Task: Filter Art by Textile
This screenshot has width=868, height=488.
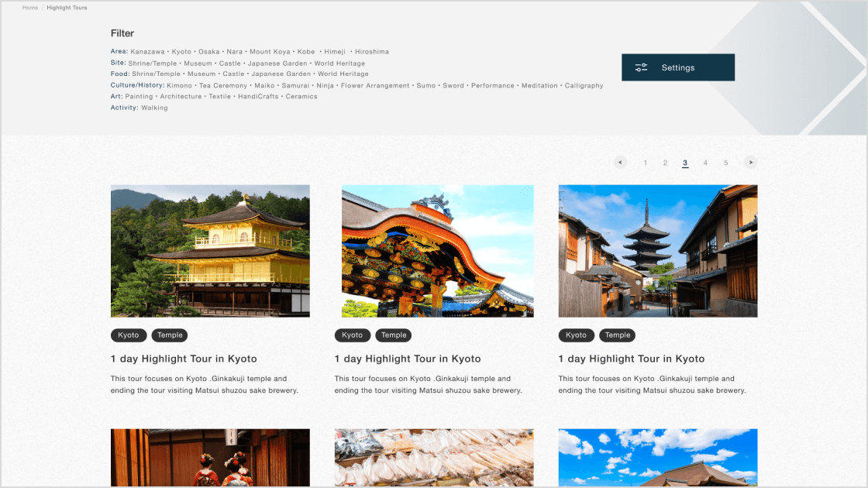Action: [220, 96]
